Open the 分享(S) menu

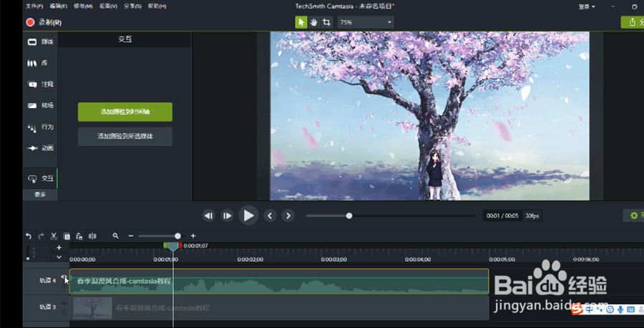point(132,6)
